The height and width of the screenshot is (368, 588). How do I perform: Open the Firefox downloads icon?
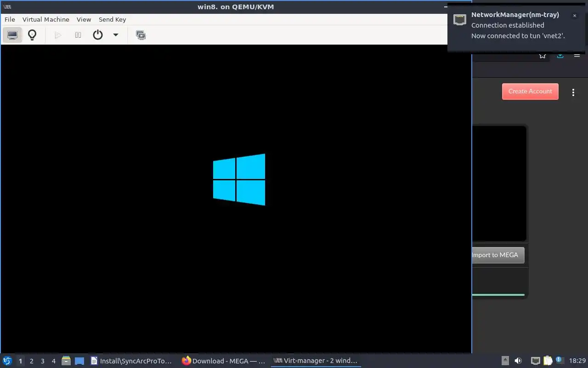(560, 55)
